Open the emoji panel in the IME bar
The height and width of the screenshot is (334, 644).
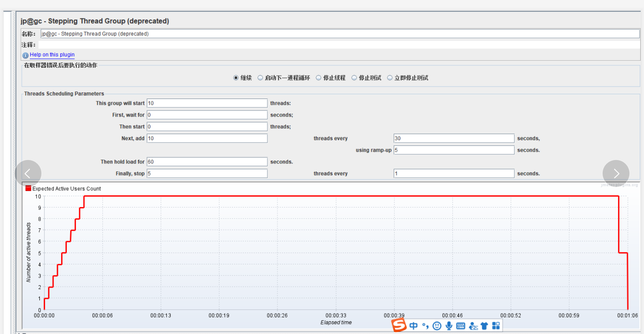(437, 326)
